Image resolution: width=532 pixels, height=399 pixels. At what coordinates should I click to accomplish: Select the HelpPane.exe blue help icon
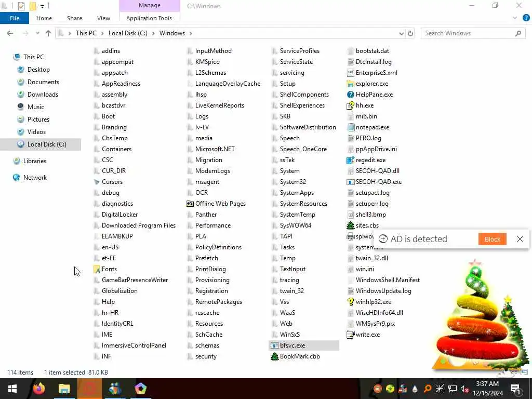point(351,95)
